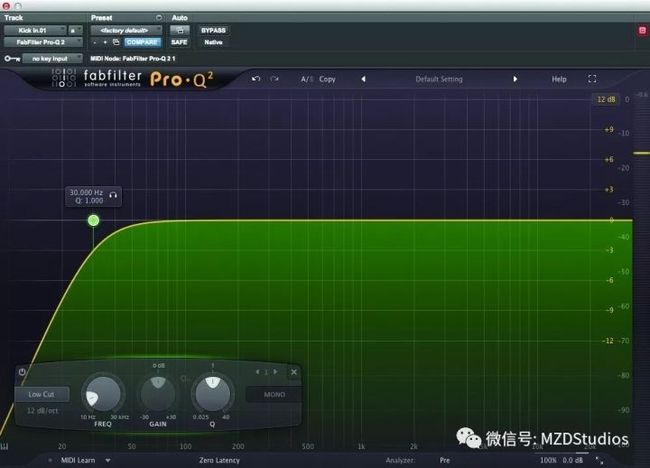Click the GAIN knob
The image size is (650, 468).
158,393
